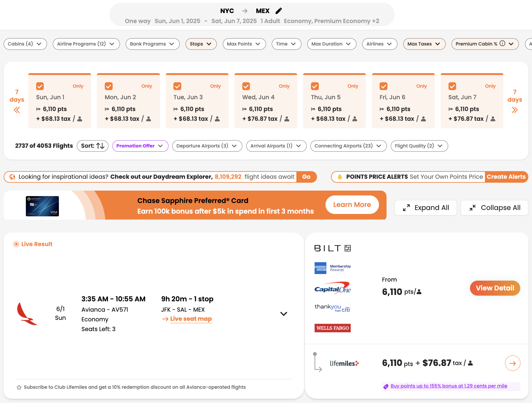
Task: Open the Promotion Offer dropdown
Action: [x=140, y=146]
